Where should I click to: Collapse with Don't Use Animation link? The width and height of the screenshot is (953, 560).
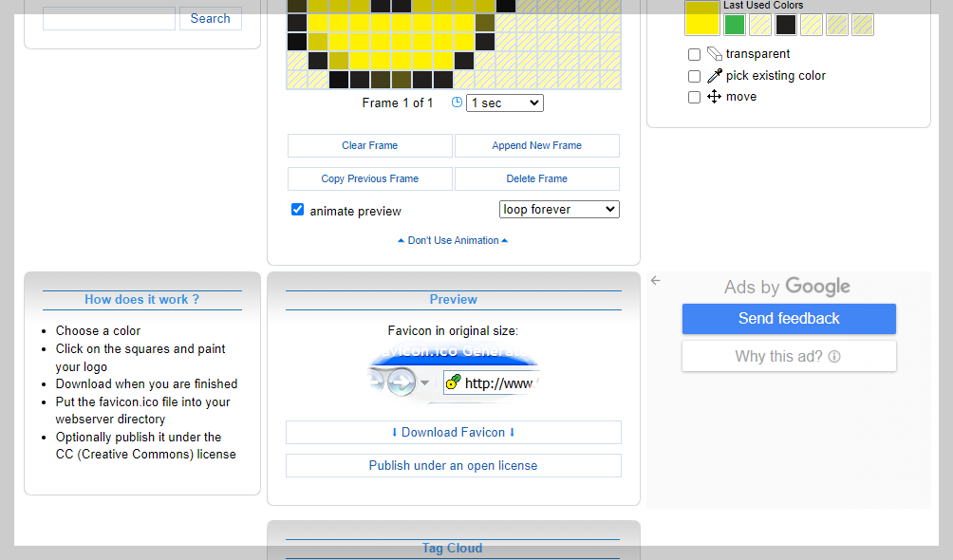point(453,240)
